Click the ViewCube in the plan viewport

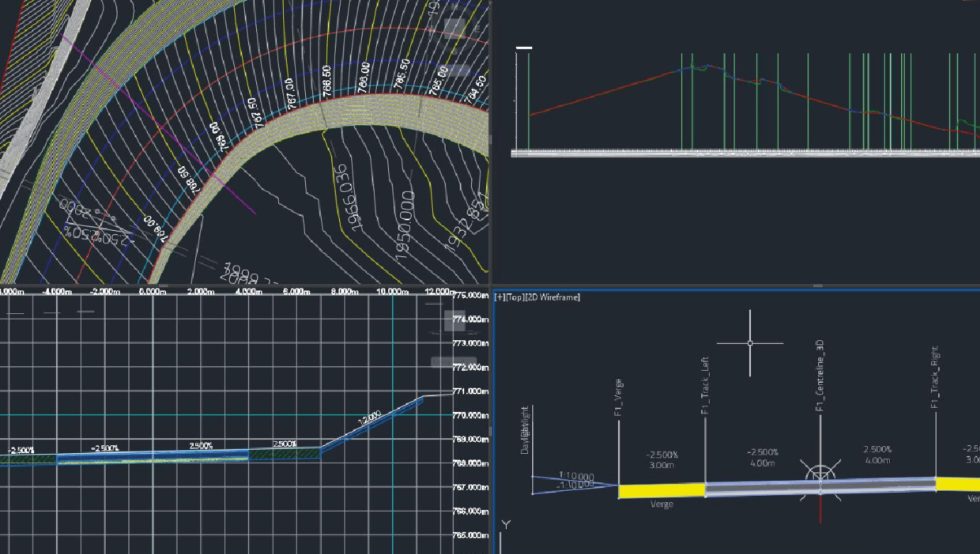click(x=455, y=28)
